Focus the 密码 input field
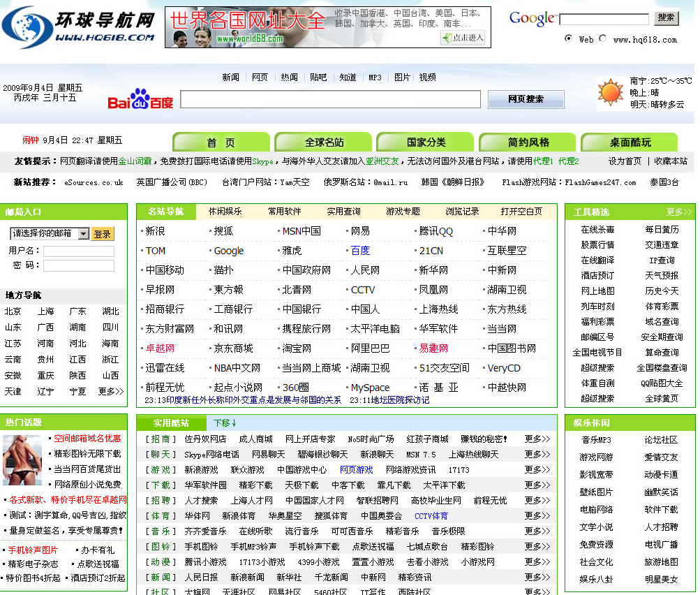Screen dimensions: 700x595 pos(79,266)
